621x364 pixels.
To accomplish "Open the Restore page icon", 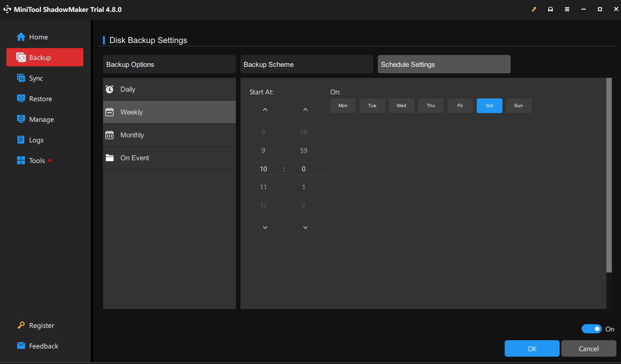I will [x=21, y=99].
